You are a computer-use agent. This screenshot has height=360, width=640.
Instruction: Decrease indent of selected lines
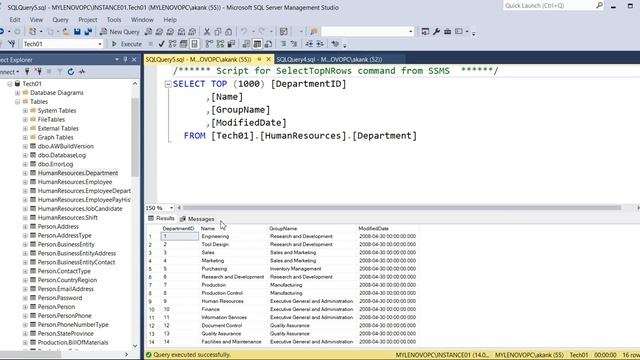point(309,44)
